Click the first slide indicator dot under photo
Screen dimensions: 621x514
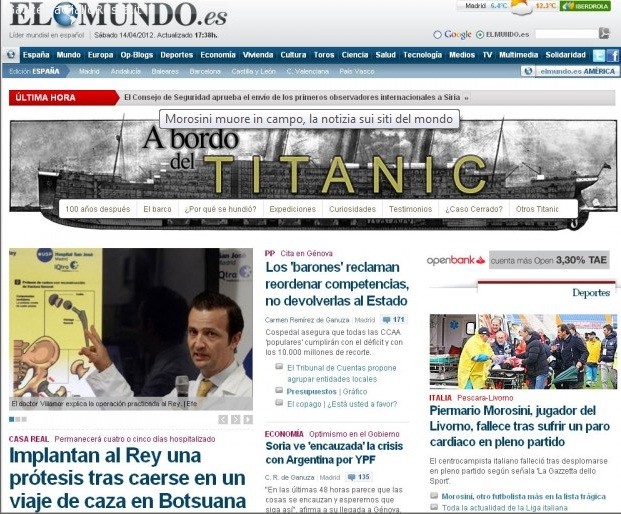11,419
